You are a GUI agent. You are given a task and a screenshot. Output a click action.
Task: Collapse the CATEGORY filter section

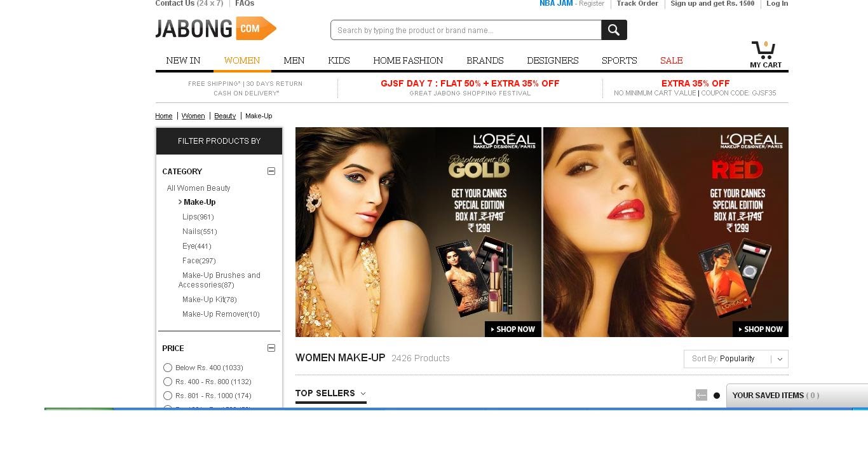[271, 171]
